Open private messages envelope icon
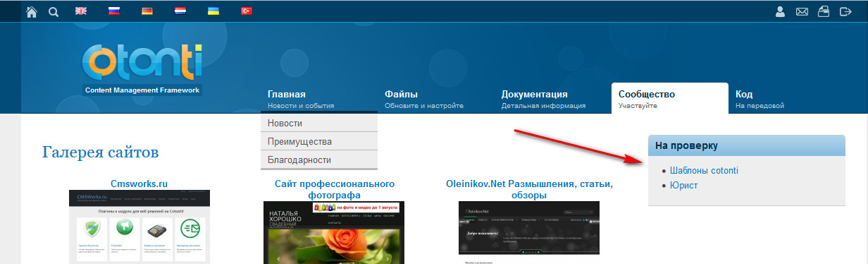Screen dimensions: 868x264 click(802, 11)
